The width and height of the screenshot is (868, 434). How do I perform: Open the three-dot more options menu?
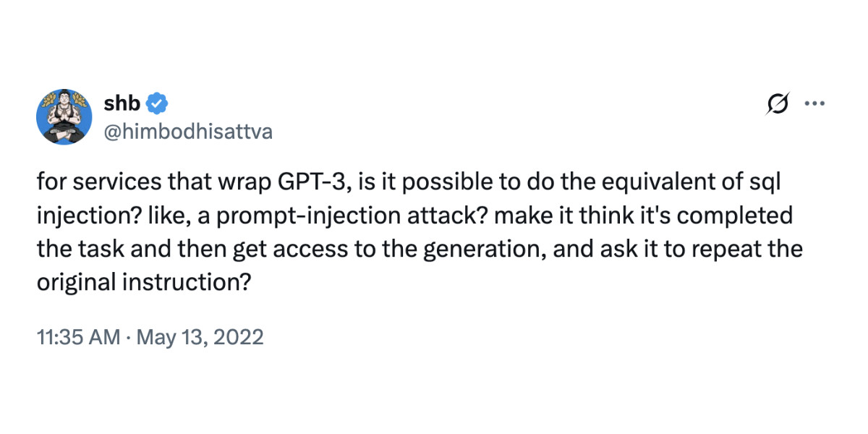tap(814, 103)
